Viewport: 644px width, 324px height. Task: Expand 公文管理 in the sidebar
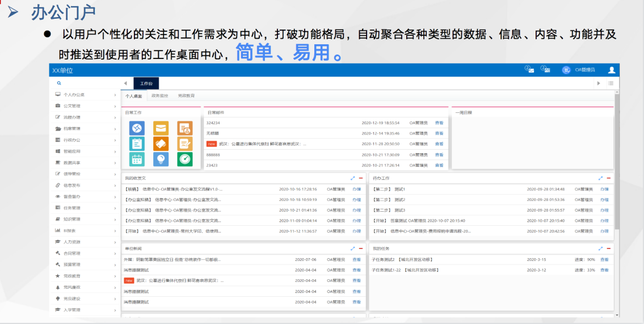(85, 106)
